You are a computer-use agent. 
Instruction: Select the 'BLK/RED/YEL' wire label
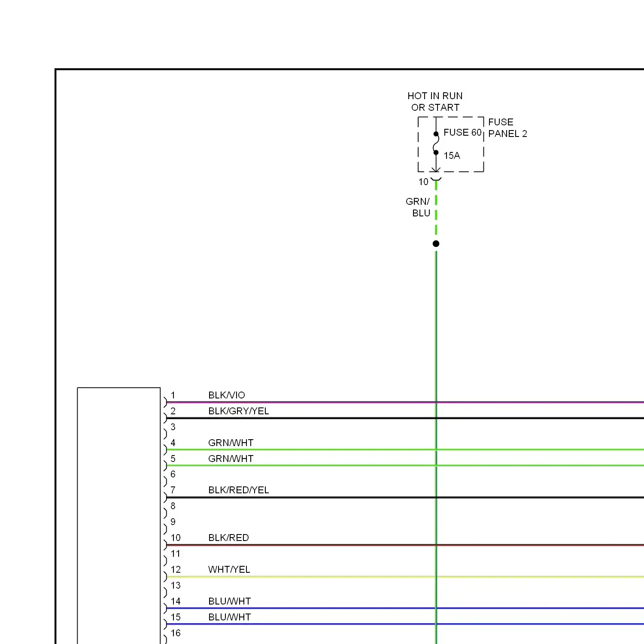coord(239,490)
